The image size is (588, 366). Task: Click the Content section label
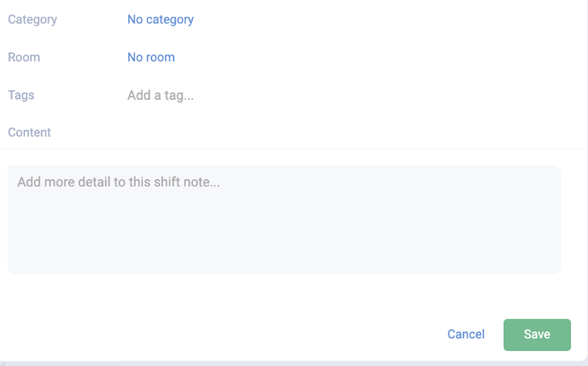tap(29, 132)
